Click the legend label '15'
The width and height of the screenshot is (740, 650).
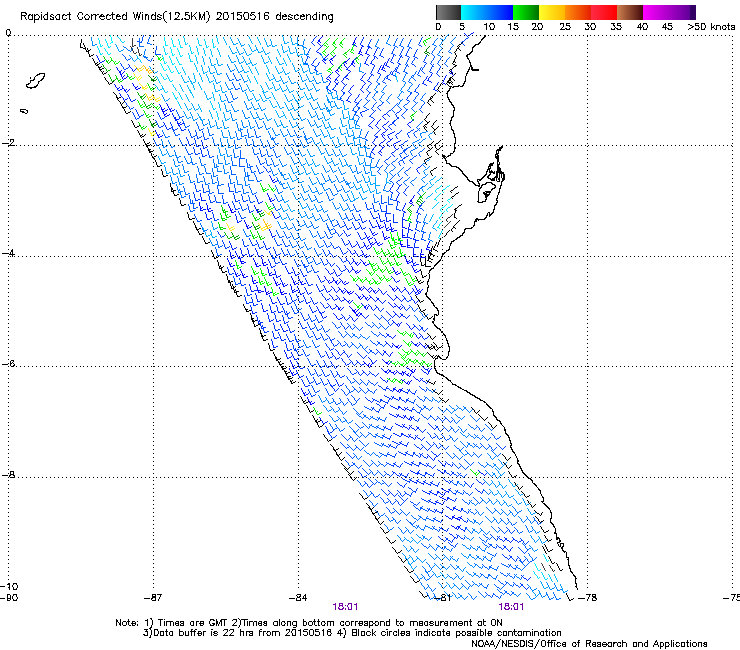(513, 27)
